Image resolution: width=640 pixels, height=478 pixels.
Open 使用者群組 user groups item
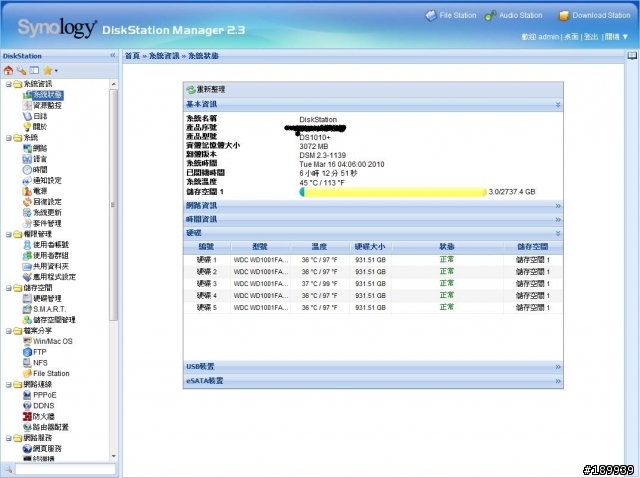pyautogui.click(x=46, y=256)
